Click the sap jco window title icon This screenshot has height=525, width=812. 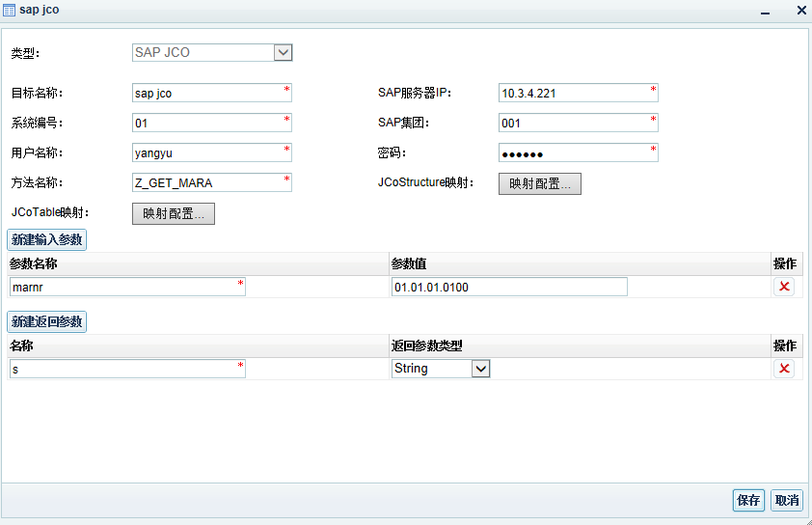[9, 10]
